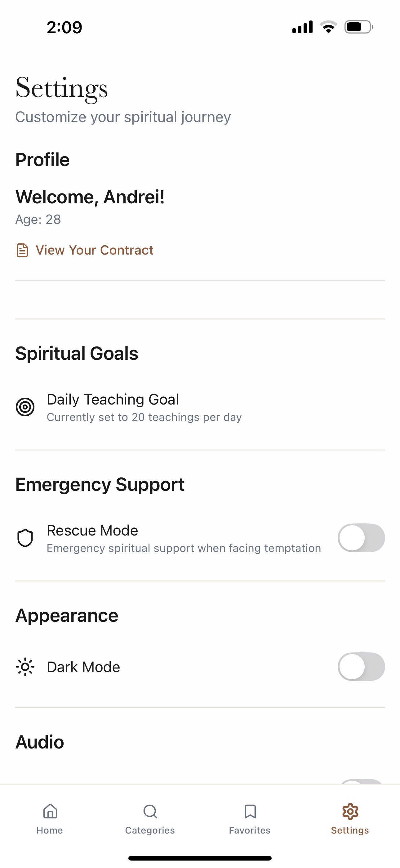The image size is (400, 868).
Task: Tap the Settings gear icon
Action: pyautogui.click(x=350, y=811)
